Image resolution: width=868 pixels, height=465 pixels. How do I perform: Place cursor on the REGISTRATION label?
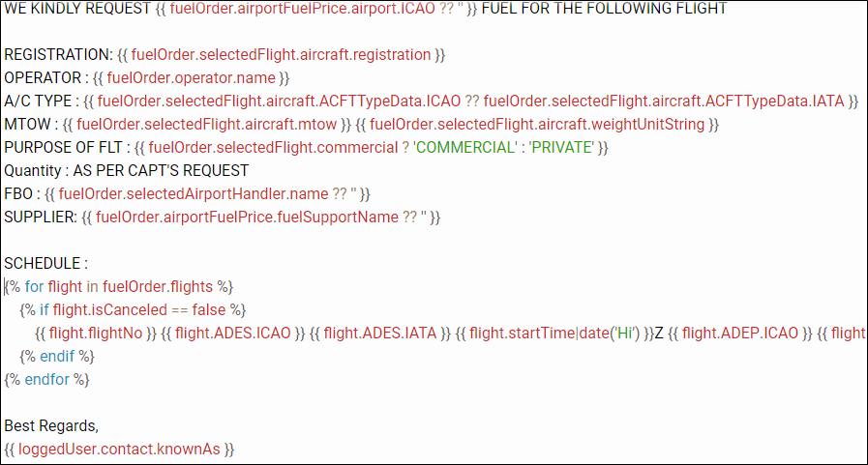pyautogui.click(x=58, y=55)
